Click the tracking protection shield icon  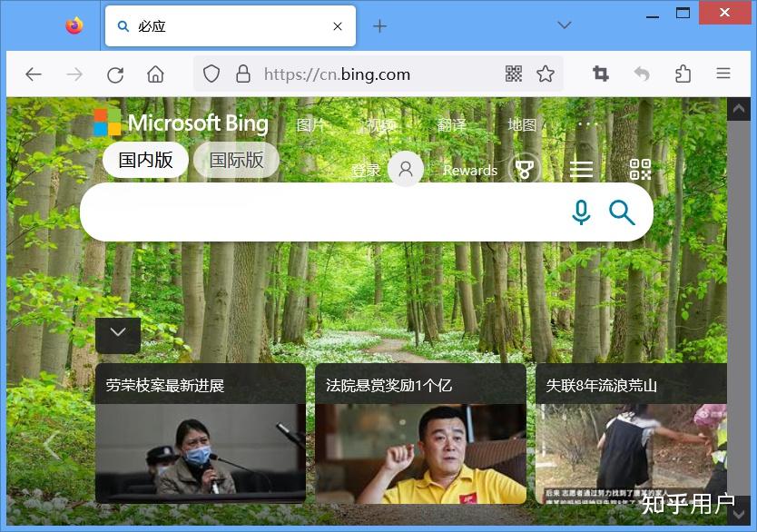click(x=211, y=74)
